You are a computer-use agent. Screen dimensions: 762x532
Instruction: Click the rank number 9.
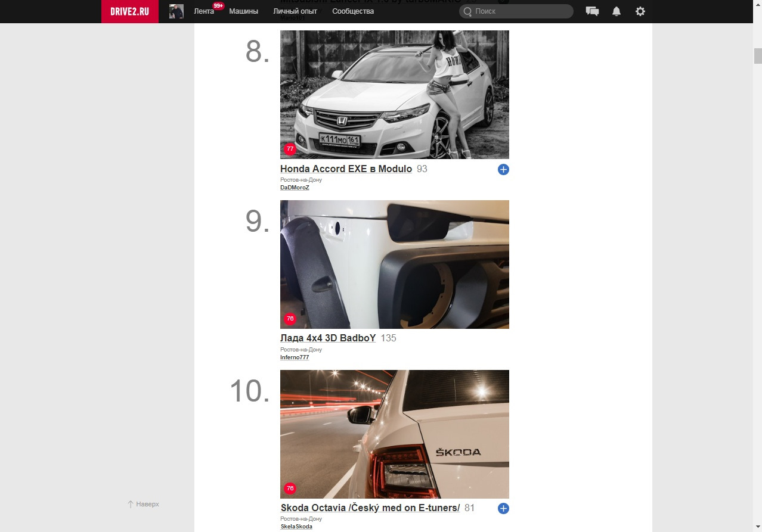coord(258,222)
